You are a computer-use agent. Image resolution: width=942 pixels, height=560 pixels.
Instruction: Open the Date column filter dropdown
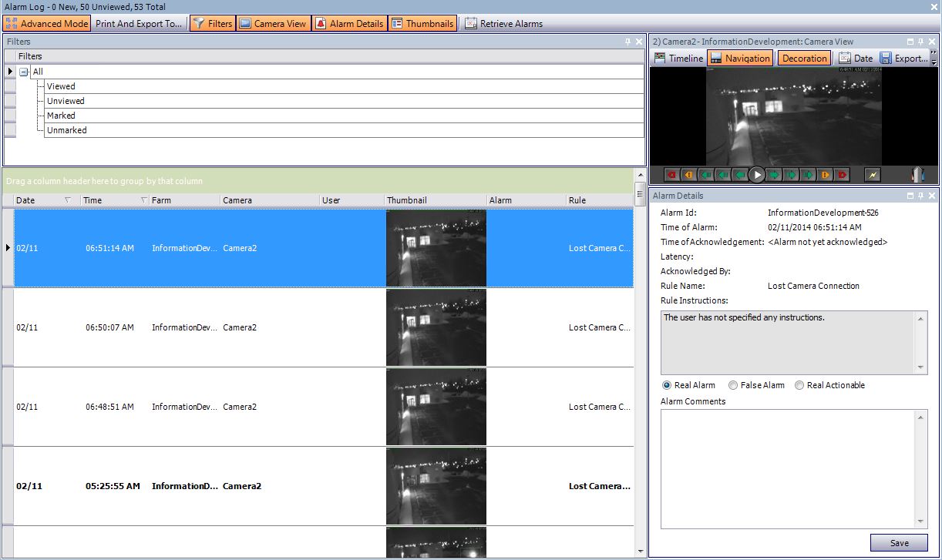point(68,200)
